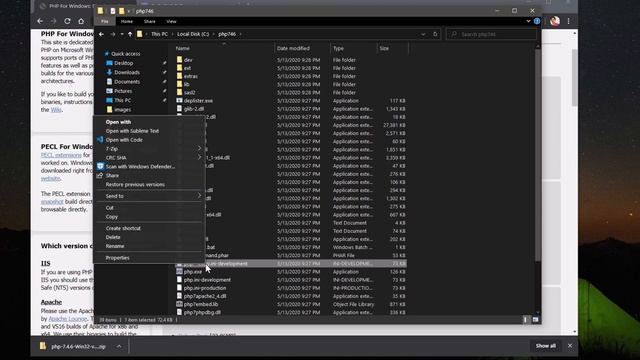This screenshot has height=360, width=640.
Task: Open Downloads in Quick access
Action: tap(127, 73)
